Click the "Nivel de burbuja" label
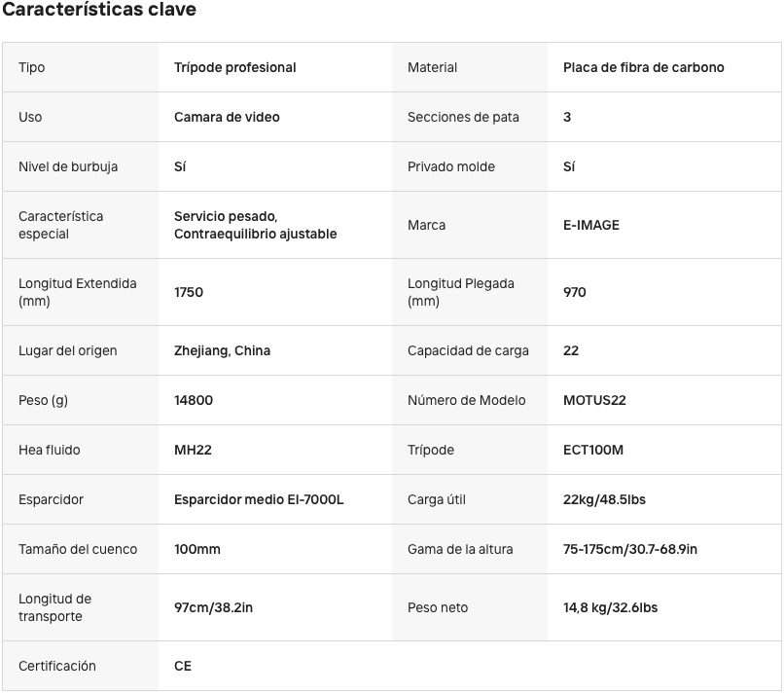The image size is (784, 693). click(x=68, y=166)
